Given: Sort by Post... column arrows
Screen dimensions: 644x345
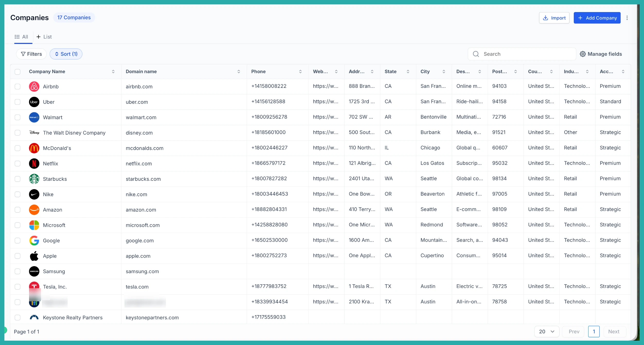Looking at the screenshot, I should point(515,72).
